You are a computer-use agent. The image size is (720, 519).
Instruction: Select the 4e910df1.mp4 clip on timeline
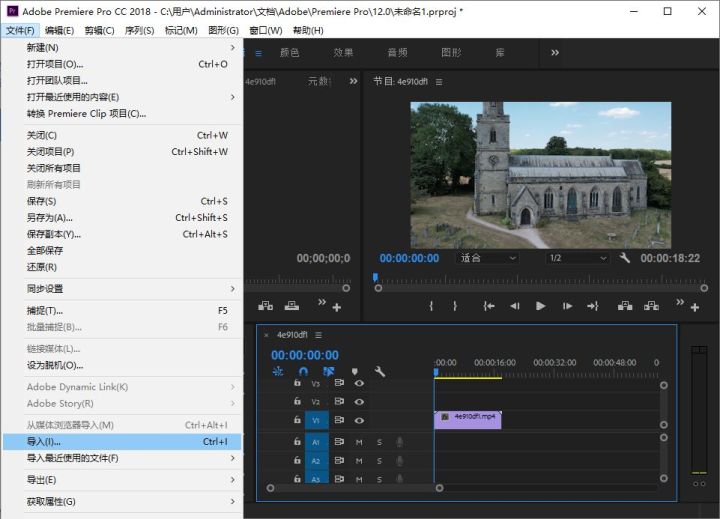point(468,418)
